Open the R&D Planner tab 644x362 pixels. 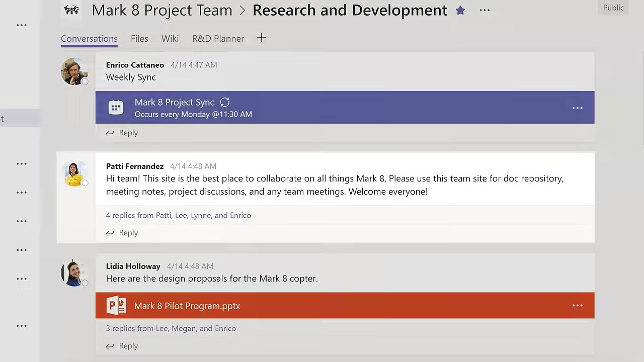(x=218, y=39)
